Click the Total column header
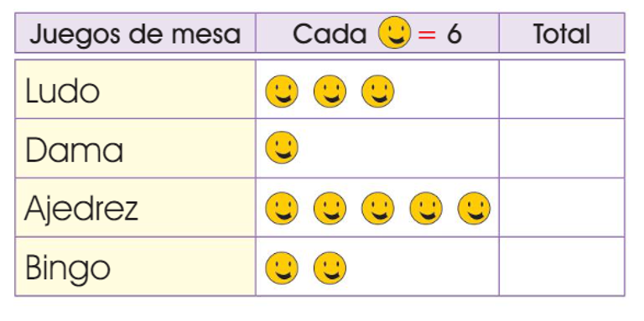 coord(562,33)
